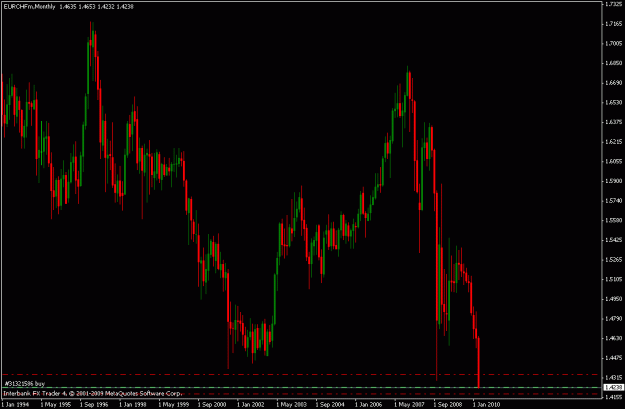Image resolution: width=625 pixels, height=409 pixels.
Task: Click the 1.7165 price axis label
Action: 614,24
